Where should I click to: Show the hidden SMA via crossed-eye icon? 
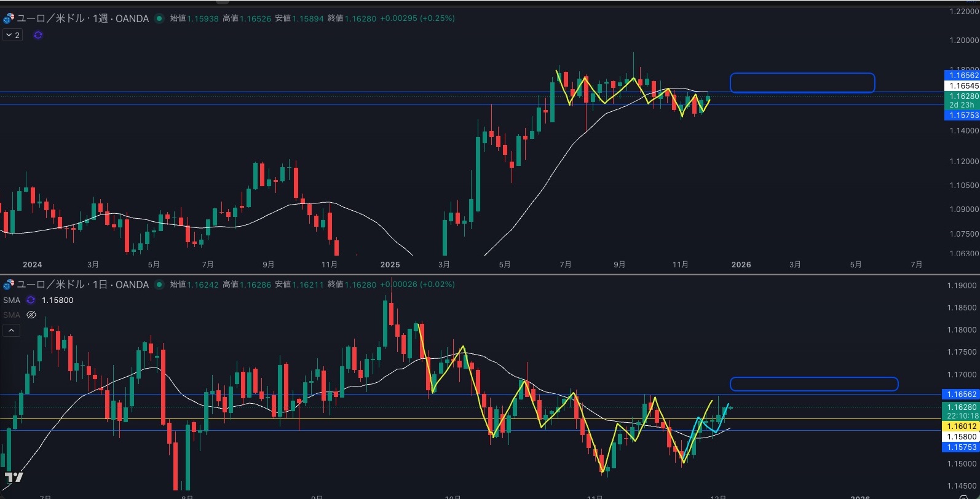[31, 315]
